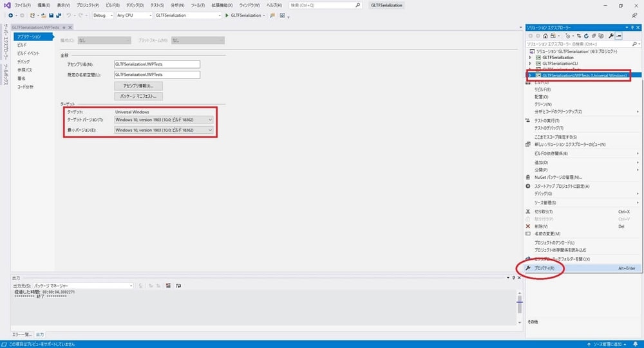Click the Pending Changes Filter clock icon
Image resolution: width=644 pixels, height=348 pixels.
(x=568, y=36)
